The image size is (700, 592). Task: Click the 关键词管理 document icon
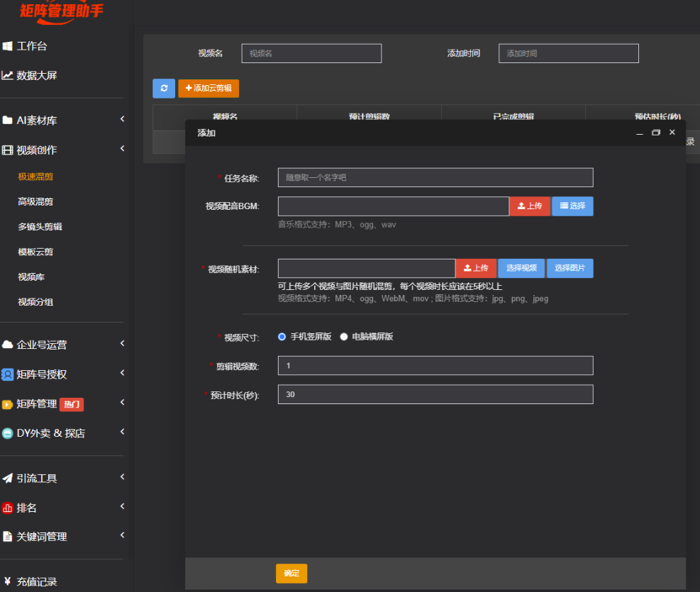(x=7, y=537)
